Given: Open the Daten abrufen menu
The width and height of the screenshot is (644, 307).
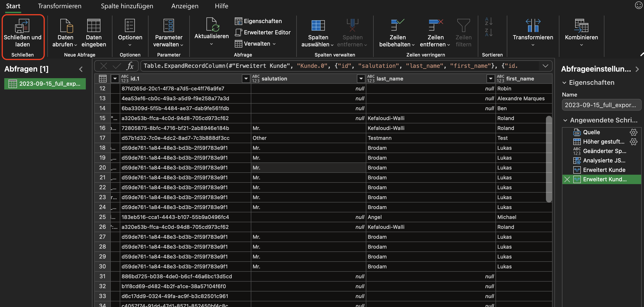Looking at the screenshot, I should pyautogui.click(x=65, y=33).
